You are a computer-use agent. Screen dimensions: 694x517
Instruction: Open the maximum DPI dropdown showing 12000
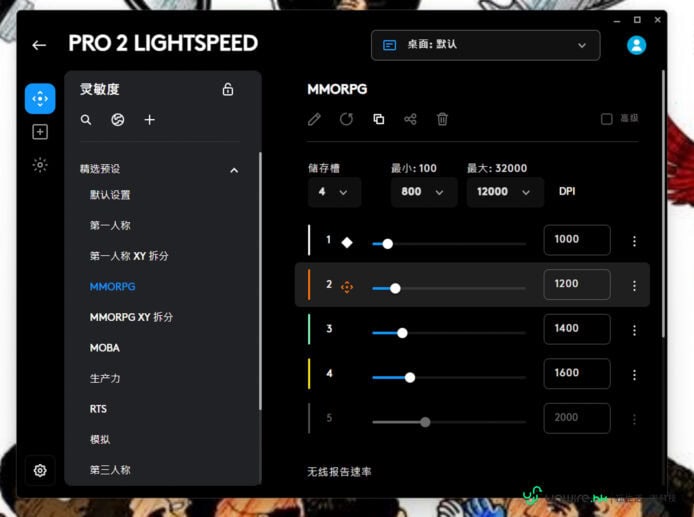pyautogui.click(x=505, y=192)
